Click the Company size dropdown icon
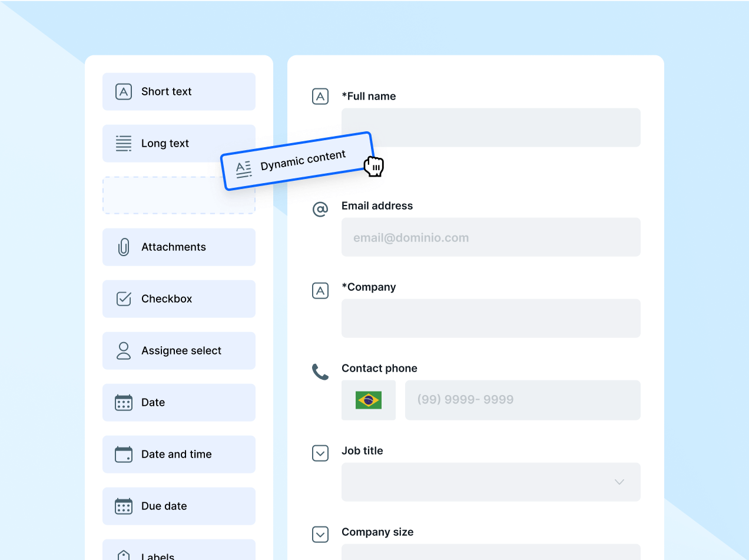 320,534
